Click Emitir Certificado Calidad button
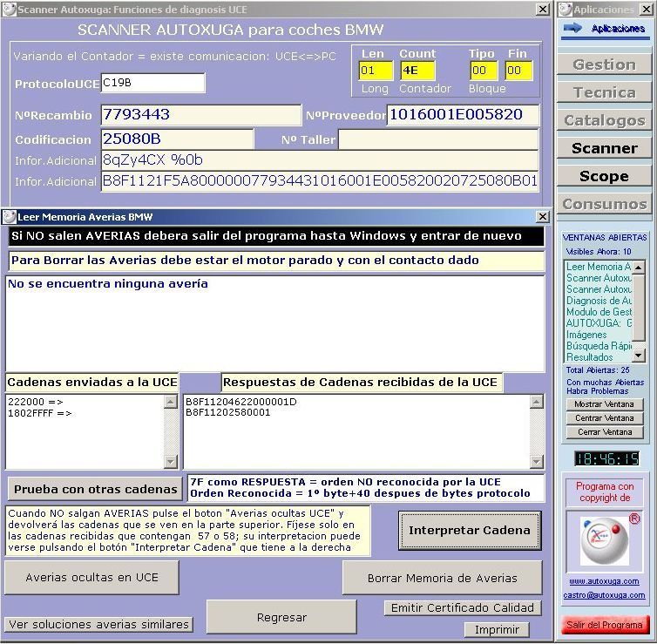This screenshot has height=644, width=657. pyautogui.click(x=463, y=607)
